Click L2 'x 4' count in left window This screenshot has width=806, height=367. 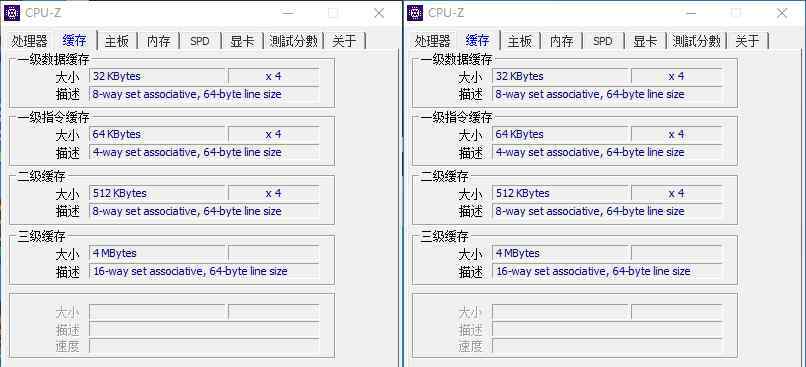click(273, 193)
